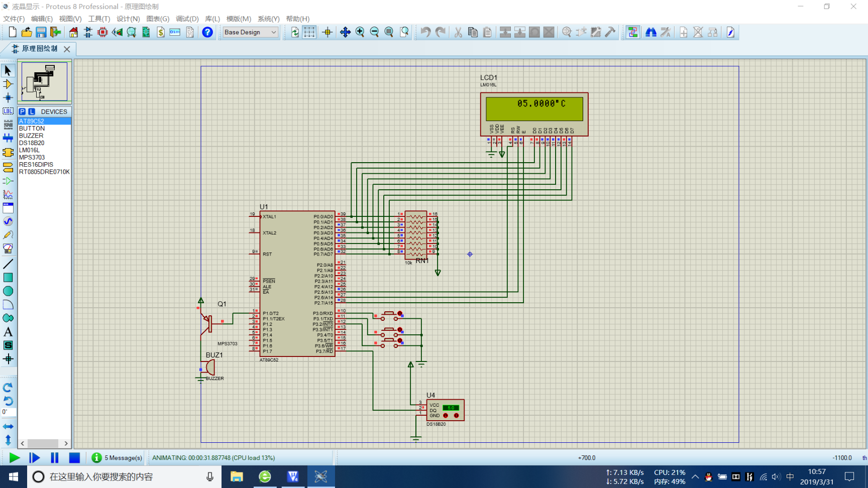Click the horizontal mirror X-flip icon
Viewport: 868px width, 488px height.
click(x=8, y=426)
